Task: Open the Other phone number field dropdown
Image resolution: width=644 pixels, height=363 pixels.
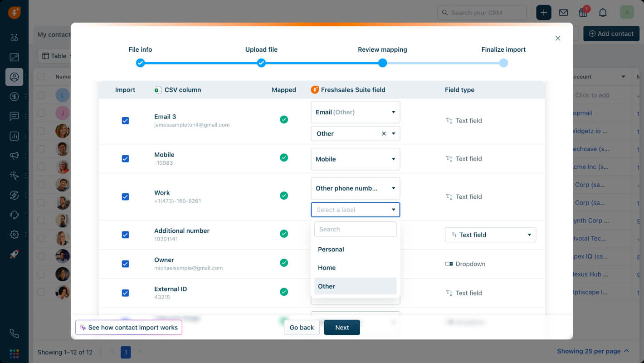Action: [356, 188]
